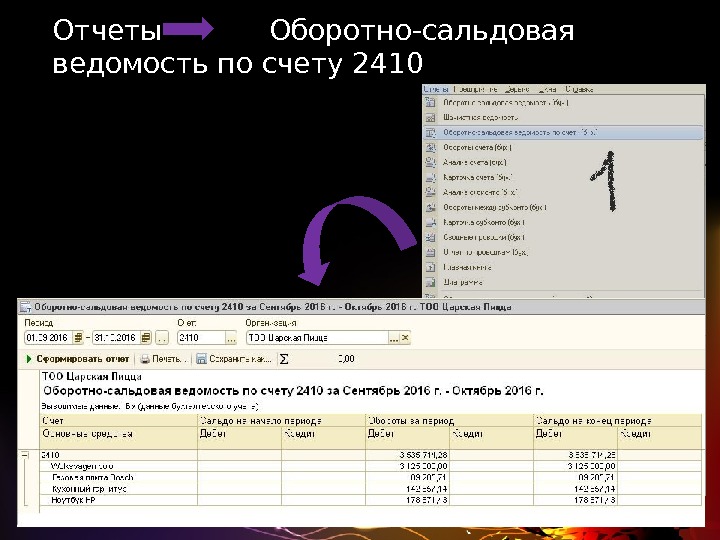
Task: Open the Справка menu in menu bar
Action: pos(579,89)
